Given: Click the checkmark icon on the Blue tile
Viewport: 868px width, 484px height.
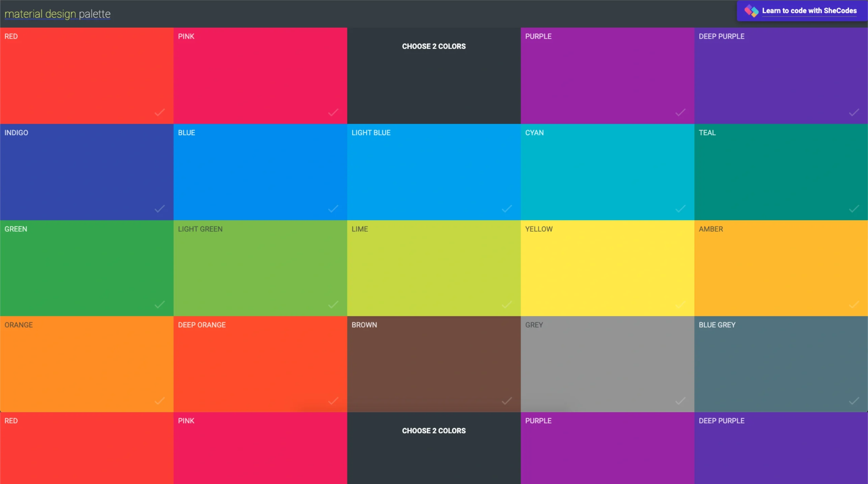Looking at the screenshot, I should click(333, 209).
